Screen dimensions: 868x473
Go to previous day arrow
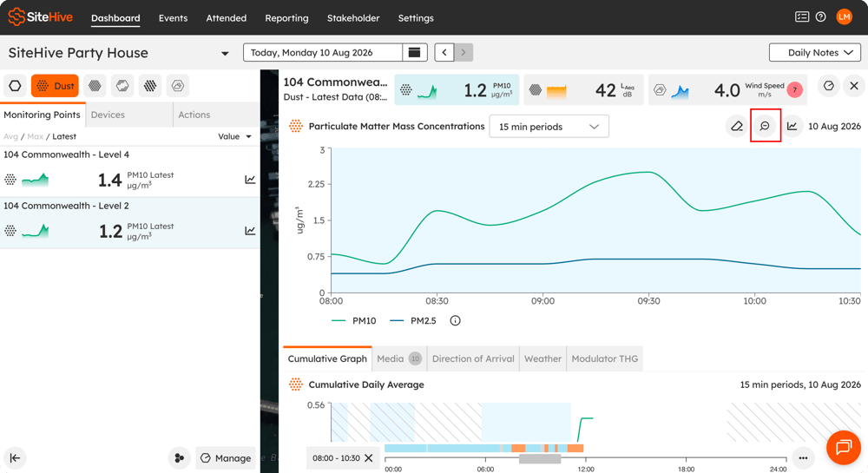444,53
